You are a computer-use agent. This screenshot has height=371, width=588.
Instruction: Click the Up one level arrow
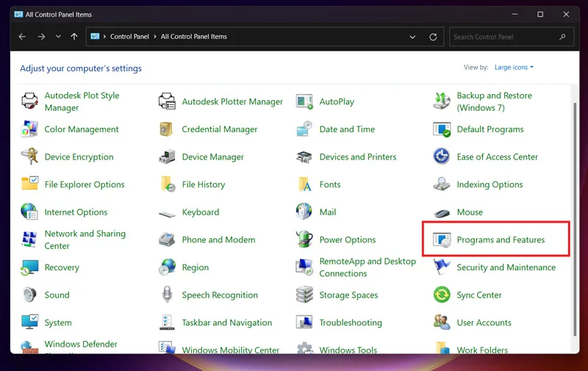(74, 36)
